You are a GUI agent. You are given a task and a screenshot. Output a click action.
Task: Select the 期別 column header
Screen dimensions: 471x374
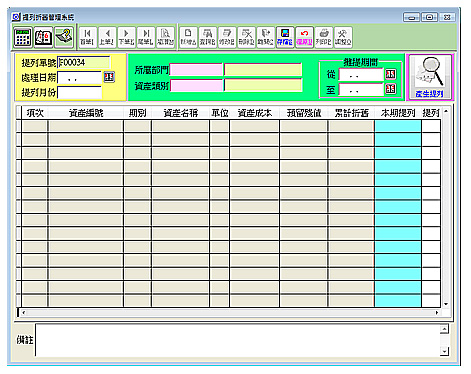coord(137,113)
